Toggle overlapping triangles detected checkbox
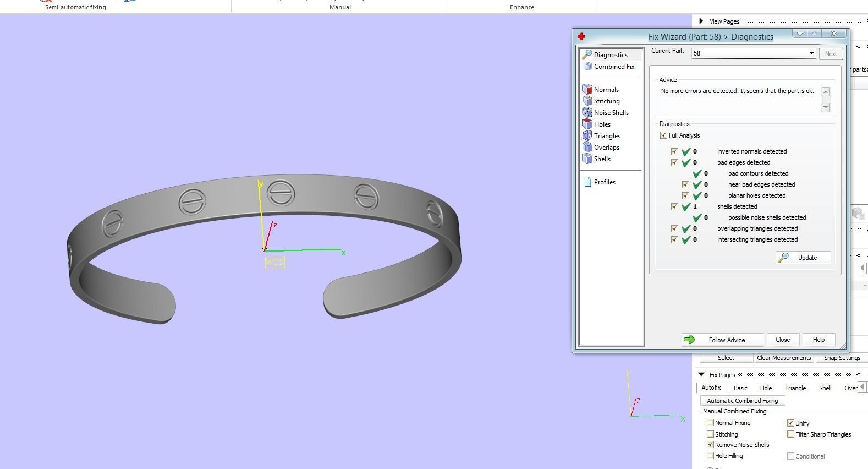This screenshot has width=868, height=469. (674, 228)
